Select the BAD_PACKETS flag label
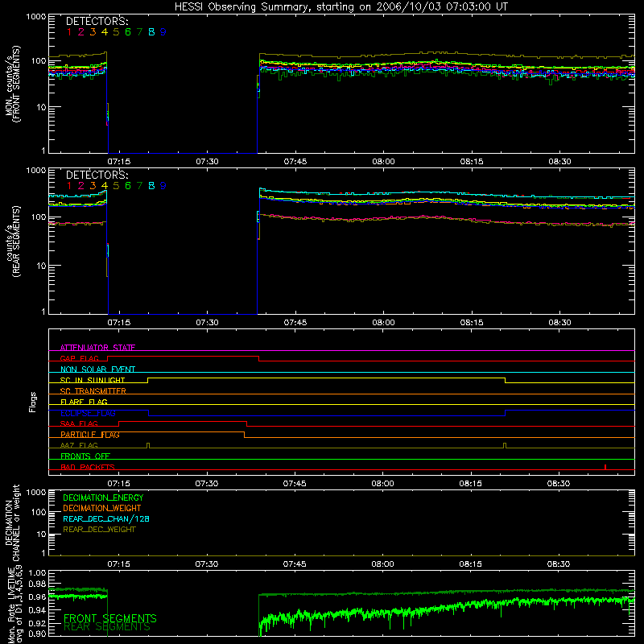This screenshot has width=644, height=644. pos(88,467)
